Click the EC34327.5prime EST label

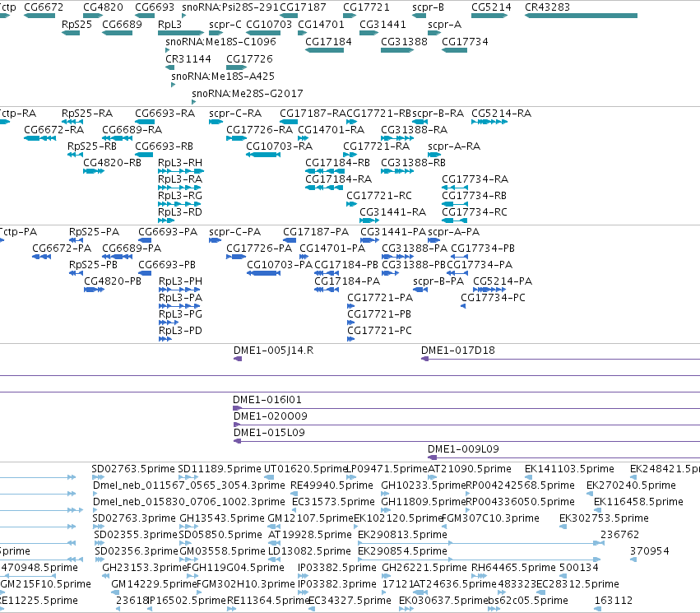[350, 600]
